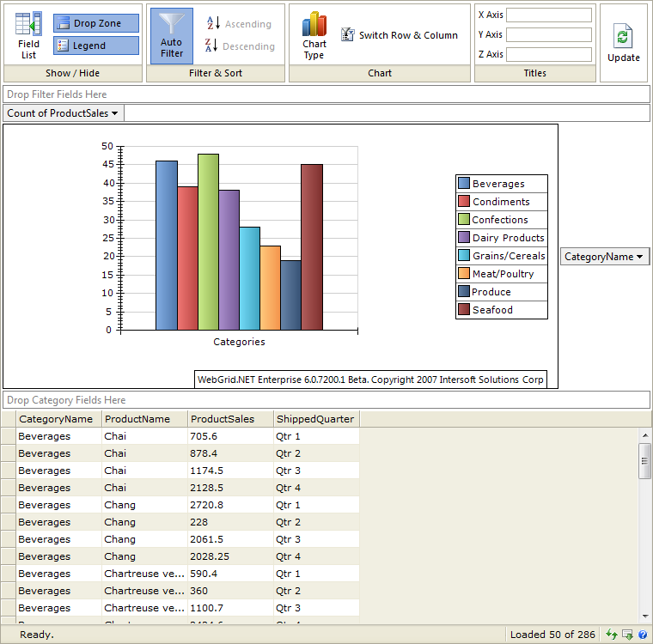The height and width of the screenshot is (644, 653).
Task: Toggle the Drop Zone visibility
Action: click(x=96, y=23)
